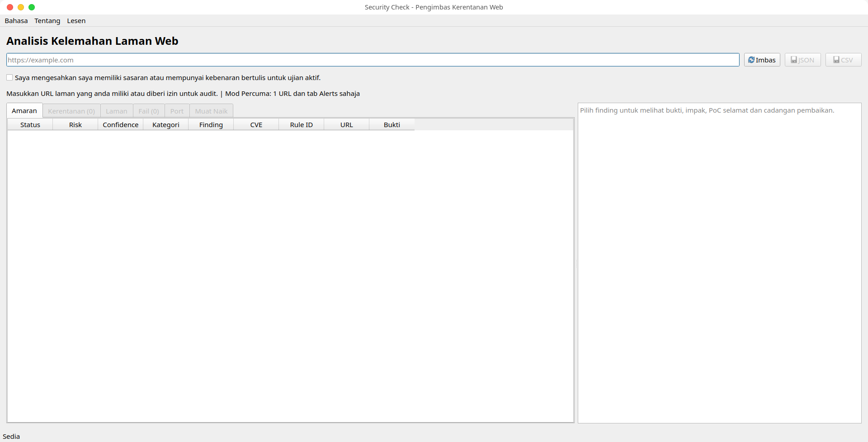Screen dimensions: 868x442
Task: Click the finding details text panel
Action: coord(720,263)
